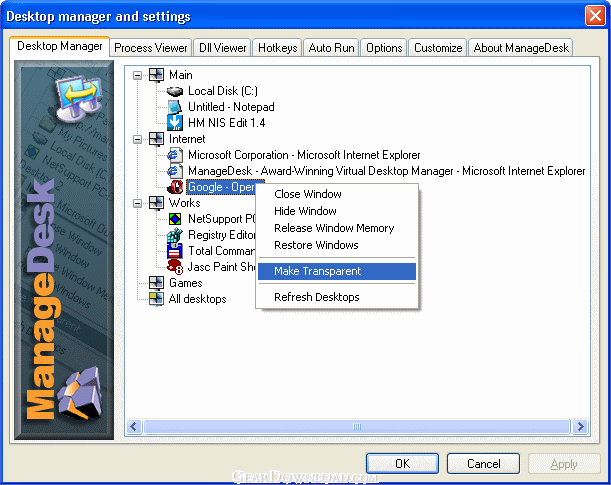Switch to the Desktop Manager tab

point(59,46)
